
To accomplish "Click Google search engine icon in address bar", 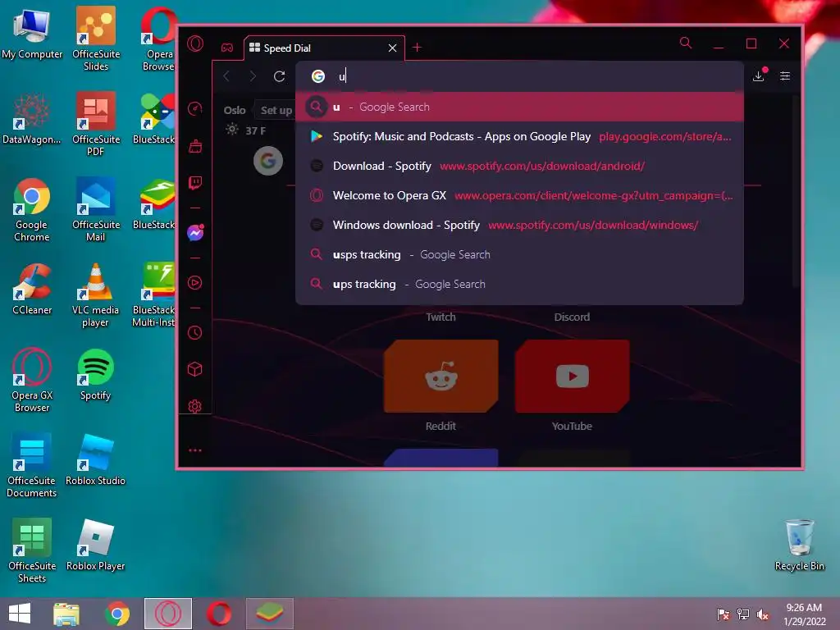I will (x=318, y=76).
